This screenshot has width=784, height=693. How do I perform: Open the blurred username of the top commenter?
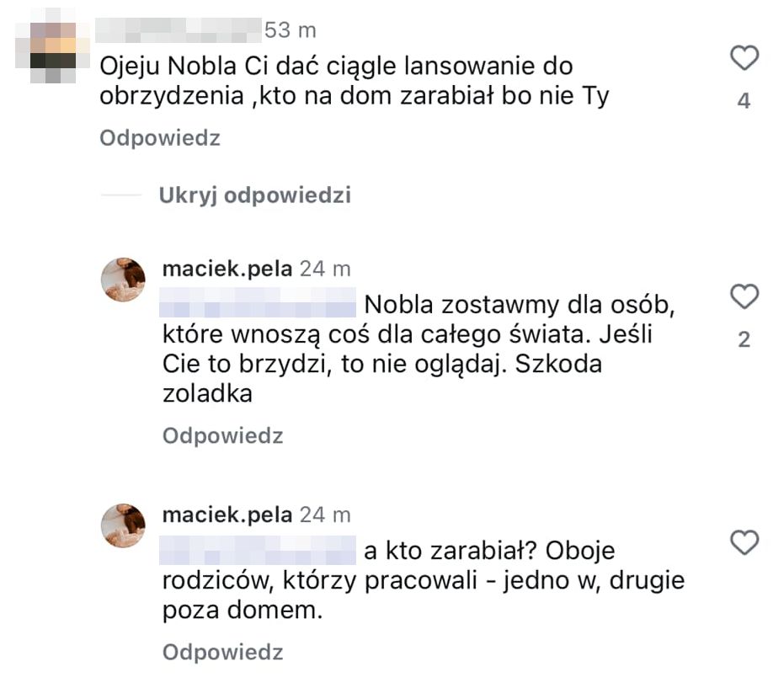pyautogui.click(x=177, y=31)
